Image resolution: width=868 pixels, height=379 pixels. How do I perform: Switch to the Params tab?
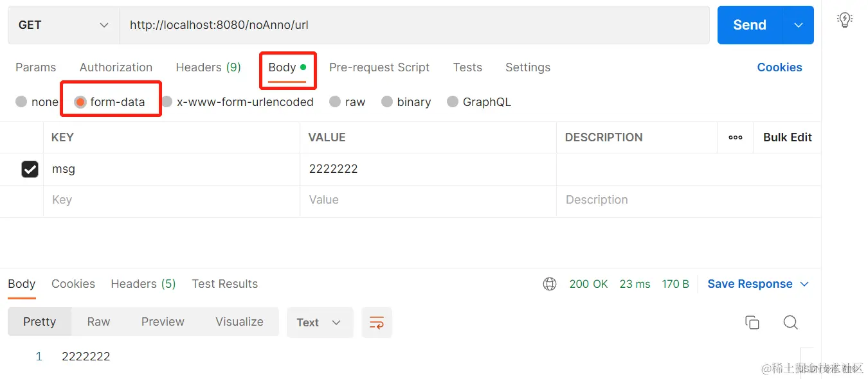[x=35, y=67]
